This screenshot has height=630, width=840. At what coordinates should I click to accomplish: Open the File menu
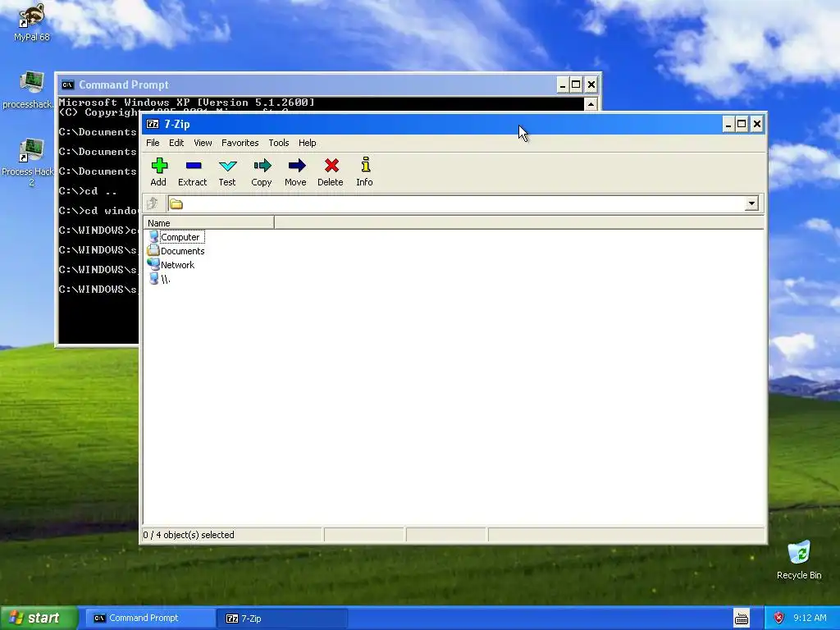tap(153, 143)
